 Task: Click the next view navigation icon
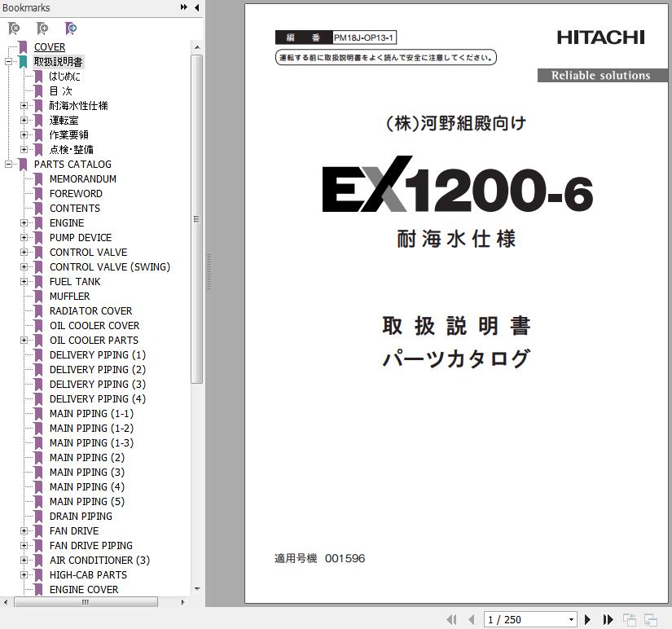click(651, 619)
